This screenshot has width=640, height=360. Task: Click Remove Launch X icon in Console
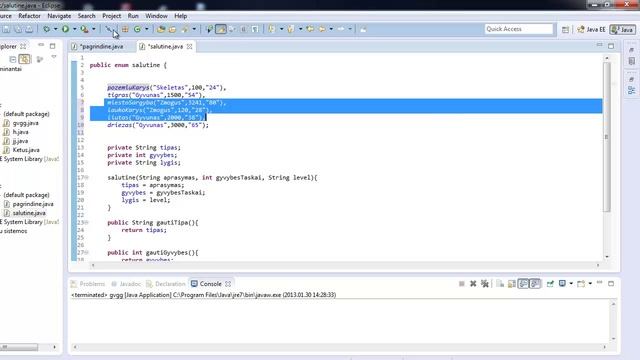[x=473, y=284]
